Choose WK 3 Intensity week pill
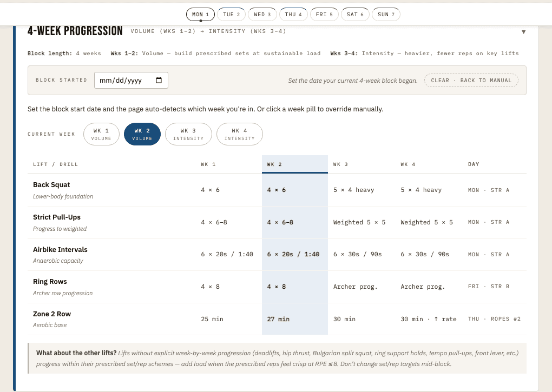 point(188,134)
